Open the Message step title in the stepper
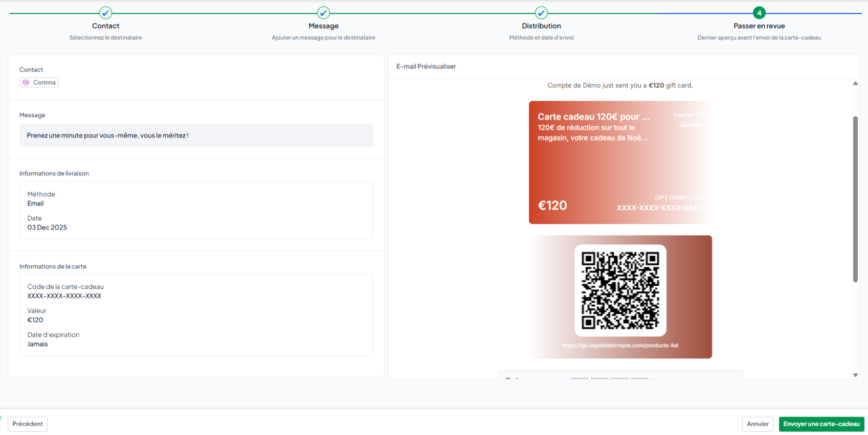 pos(323,26)
